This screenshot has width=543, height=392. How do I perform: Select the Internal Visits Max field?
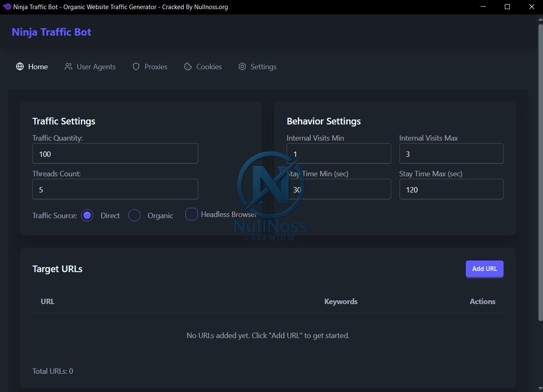pos(451,153)
